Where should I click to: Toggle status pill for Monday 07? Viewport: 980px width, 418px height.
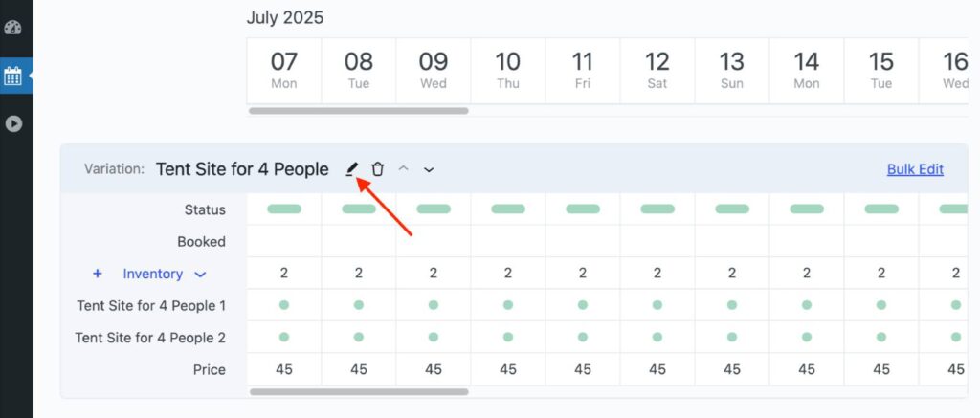pyautogui.click(x=284, y=209)
